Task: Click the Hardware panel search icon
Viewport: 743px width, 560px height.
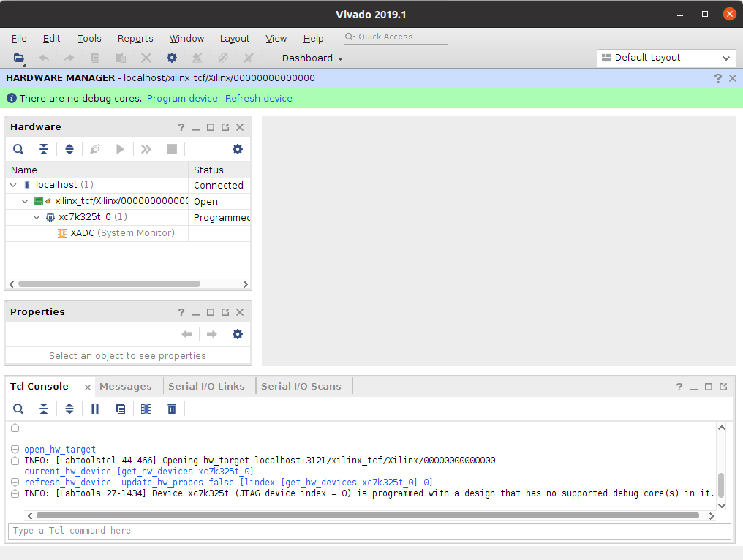Action: [18, 149]
